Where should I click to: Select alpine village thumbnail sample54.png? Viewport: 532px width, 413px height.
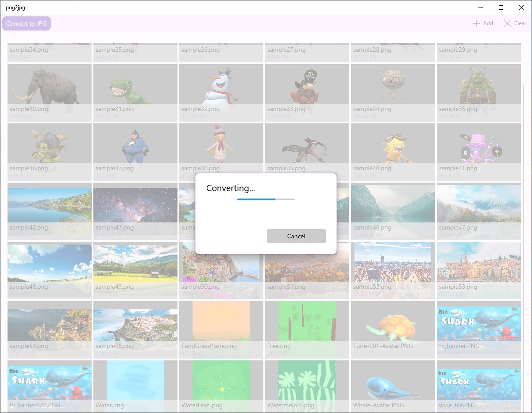[50, 329]
